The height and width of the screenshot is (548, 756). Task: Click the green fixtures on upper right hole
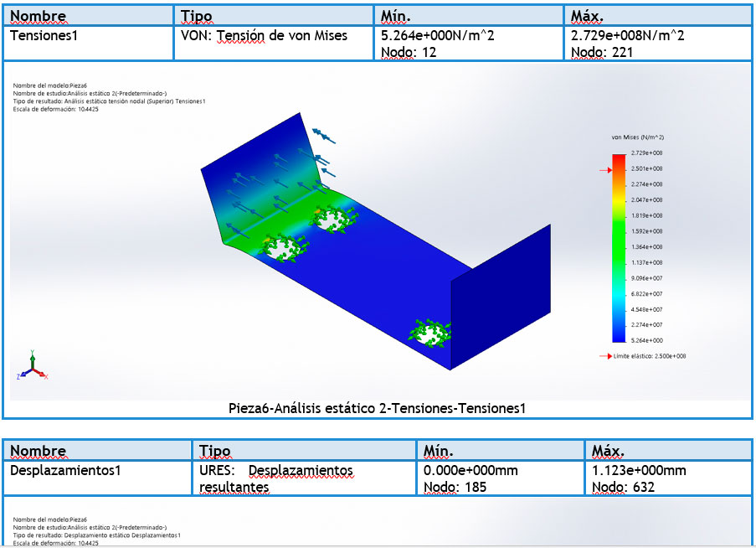coord(332,220)
